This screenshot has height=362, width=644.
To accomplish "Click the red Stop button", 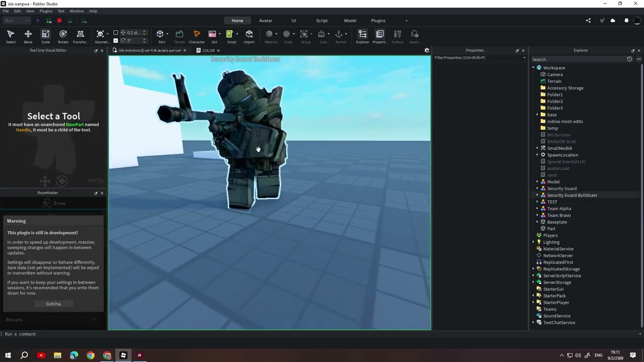I will pos(59,21).
